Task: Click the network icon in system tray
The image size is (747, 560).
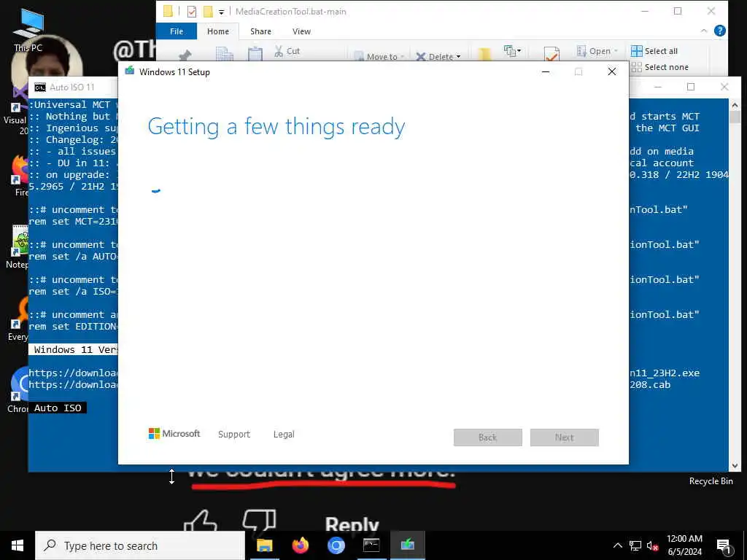Action: pos(635,545)
